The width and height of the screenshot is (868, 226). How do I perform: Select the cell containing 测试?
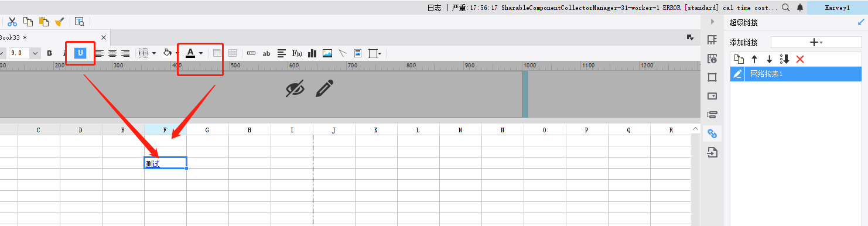click(x=166, y=163)
